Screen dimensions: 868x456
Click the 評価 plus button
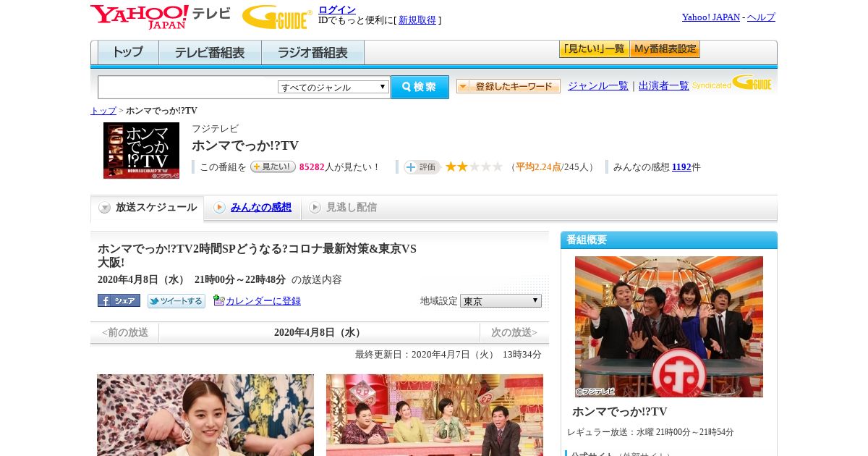[422, 167]
